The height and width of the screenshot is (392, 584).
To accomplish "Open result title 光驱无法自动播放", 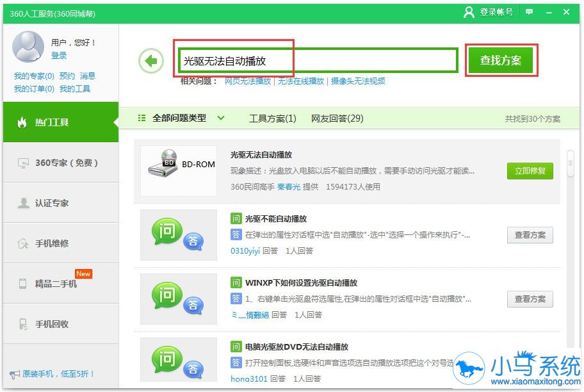I will pos(261,155).
